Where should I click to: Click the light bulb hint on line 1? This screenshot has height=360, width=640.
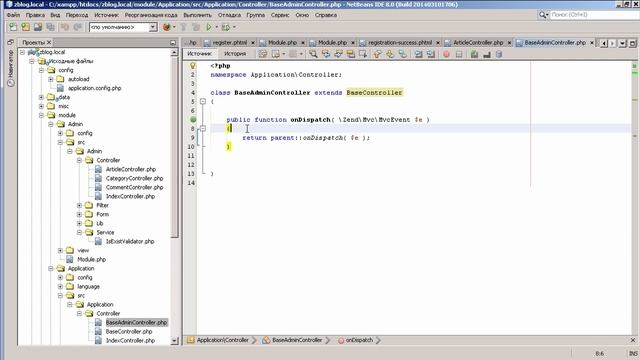(x=193, y=66)
